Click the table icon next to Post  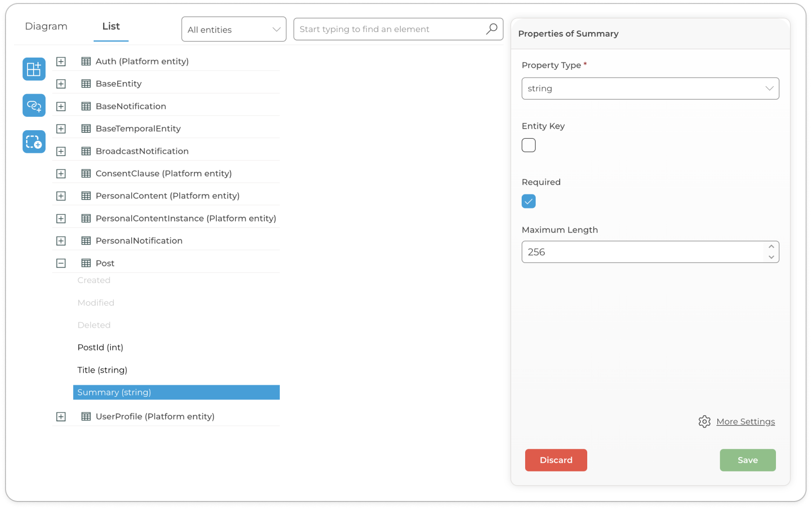point(86,263)
